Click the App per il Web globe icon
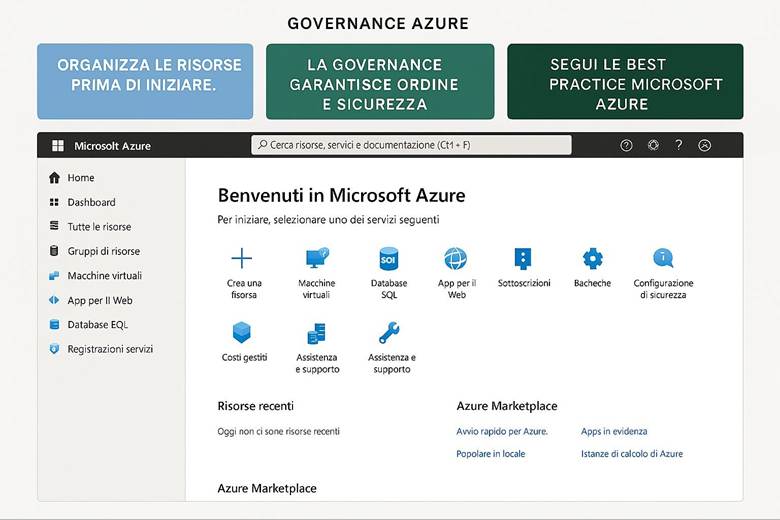Image resolution: width=780 pixels, height=520 pixels. (456, 259)
